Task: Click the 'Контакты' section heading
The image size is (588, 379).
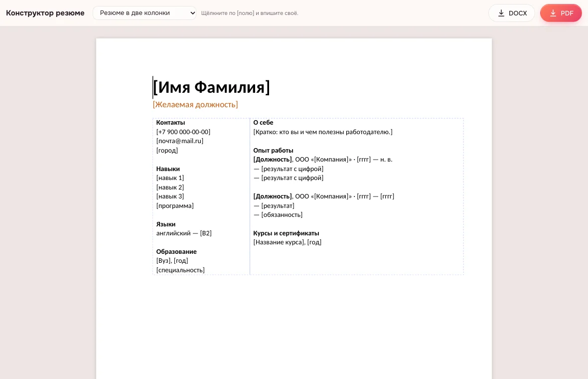Action: pos(170,122)
